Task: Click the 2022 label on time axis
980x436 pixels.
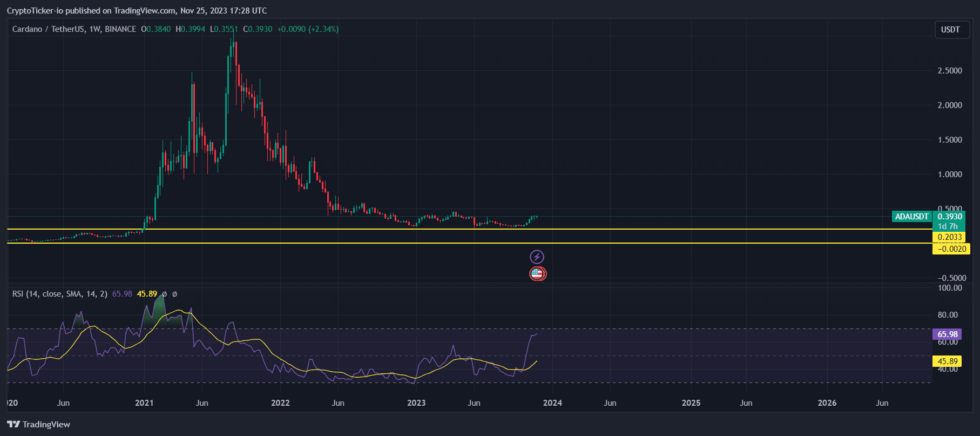Action: coord(280,403)
